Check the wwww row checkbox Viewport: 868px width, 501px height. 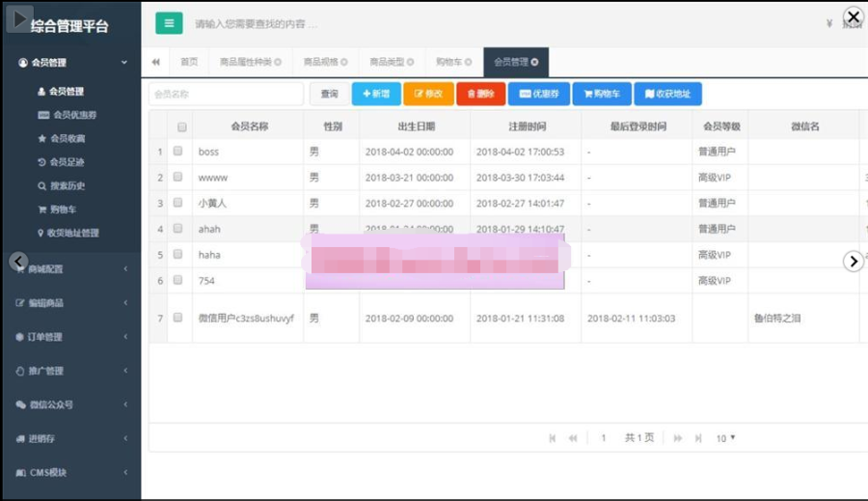pos(177,177)
